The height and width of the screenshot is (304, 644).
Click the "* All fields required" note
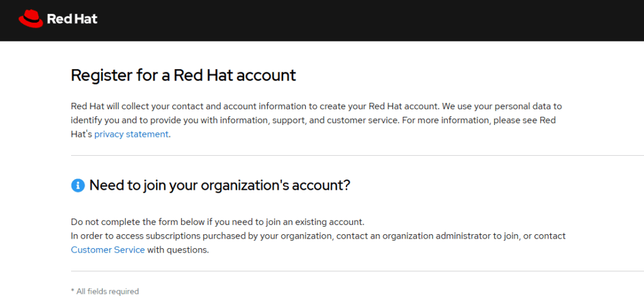(105, 291)
